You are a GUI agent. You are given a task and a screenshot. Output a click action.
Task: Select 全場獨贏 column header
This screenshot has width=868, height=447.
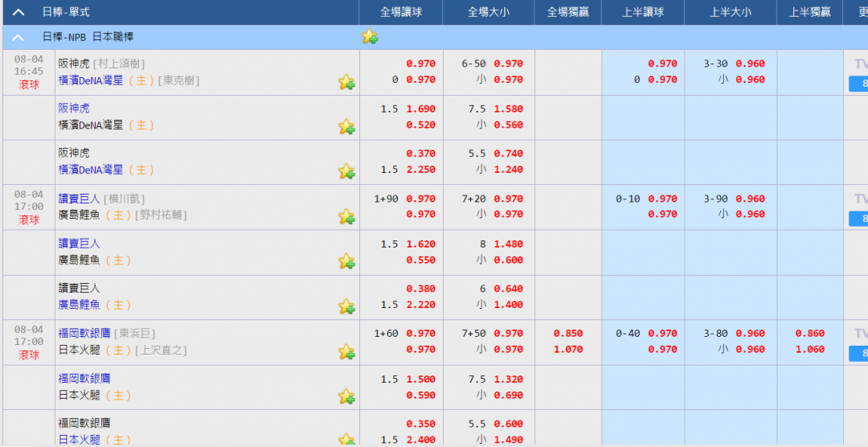tap(568, 12)
